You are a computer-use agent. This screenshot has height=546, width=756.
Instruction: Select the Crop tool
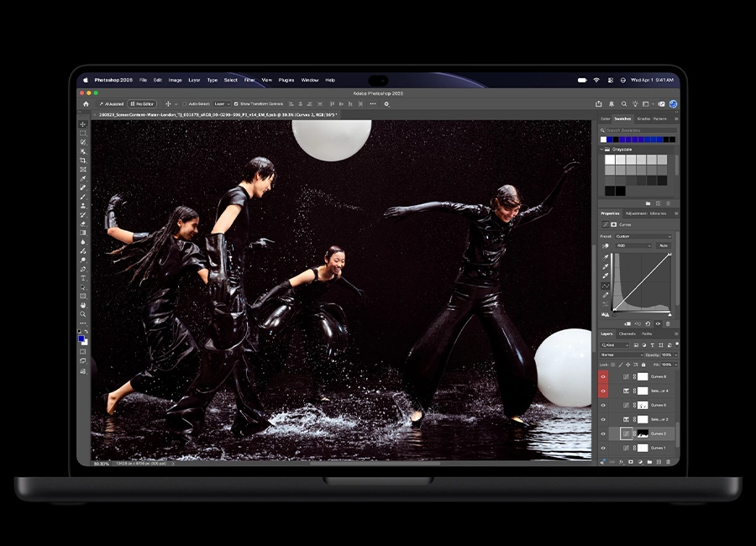coord(83,160)
